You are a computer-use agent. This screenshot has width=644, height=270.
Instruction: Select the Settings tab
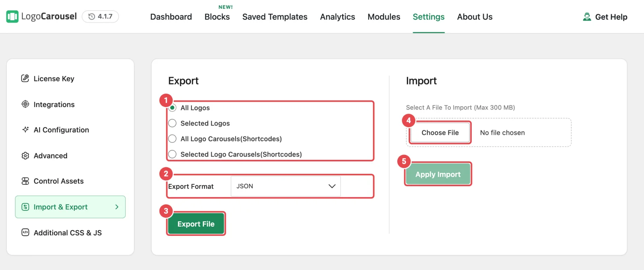(x=429, y=17)
